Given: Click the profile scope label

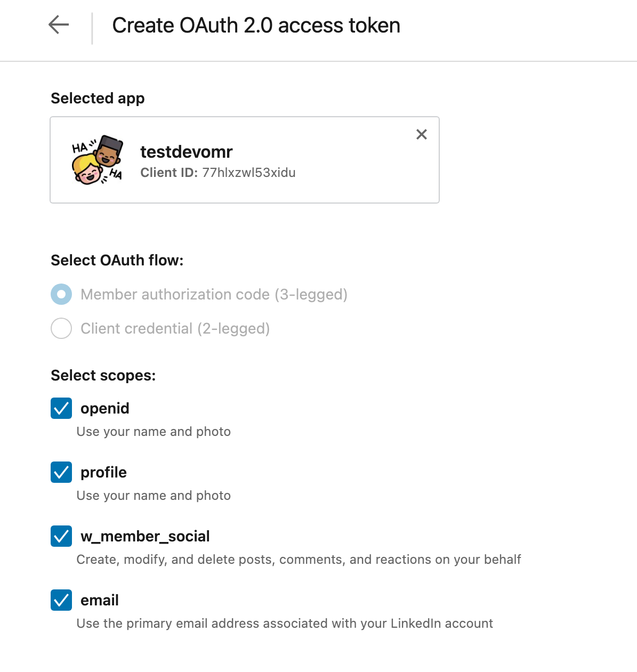Looking at the screenshot, I should pos(103,472).
